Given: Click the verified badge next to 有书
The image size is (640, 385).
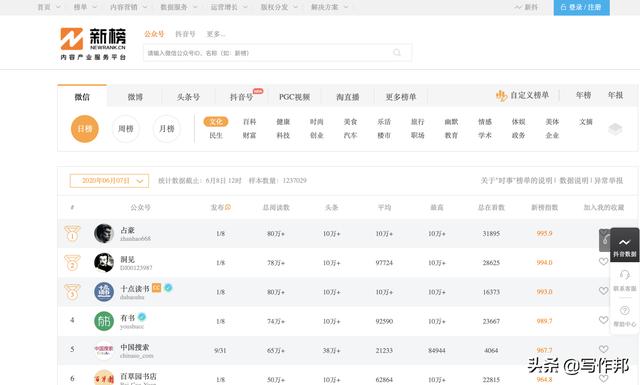Looking at the screenshot, I should point(142,317).
